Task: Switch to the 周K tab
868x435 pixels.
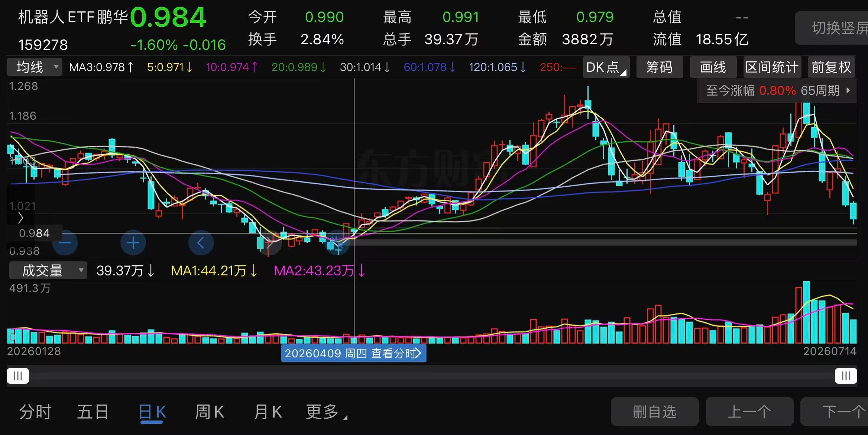Action: coord(210,412)
